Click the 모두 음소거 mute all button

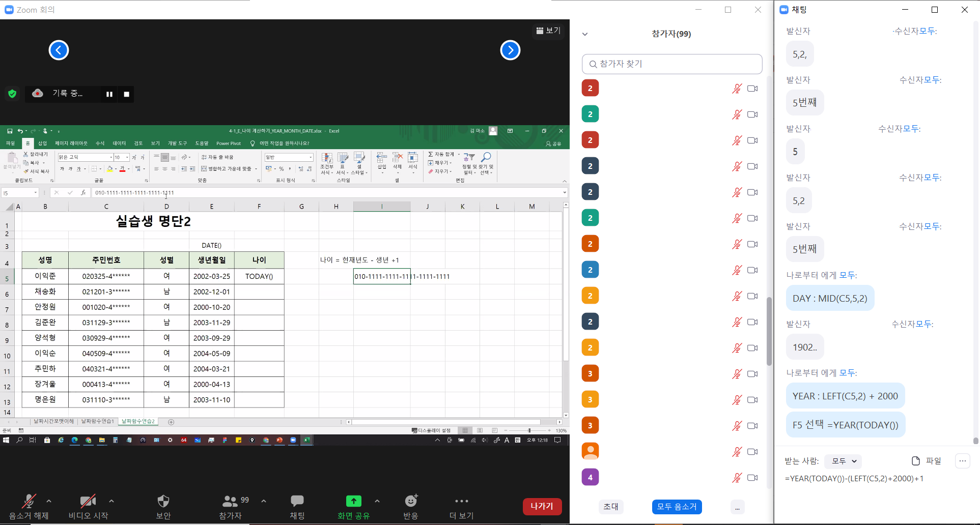pyautogui.click(x=677, y=507)
